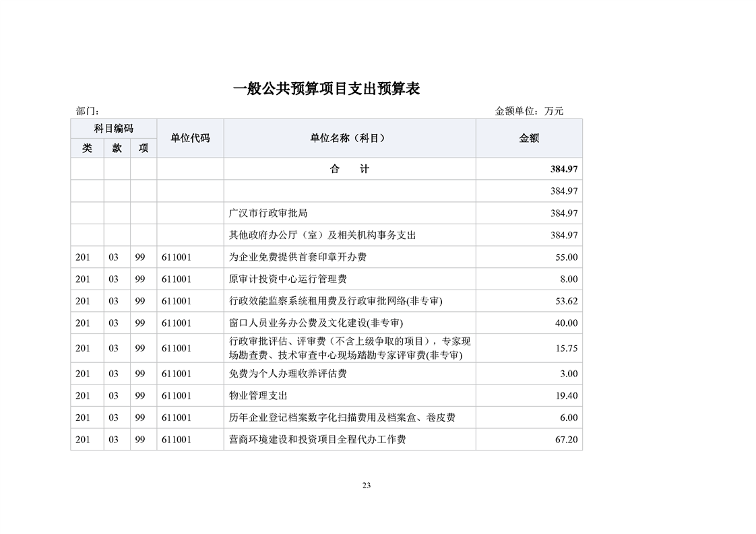Click 611001 in the 为企业免费提供首套印章 row
This screenshot has width=756, height=534.
(x=177, y=257)
